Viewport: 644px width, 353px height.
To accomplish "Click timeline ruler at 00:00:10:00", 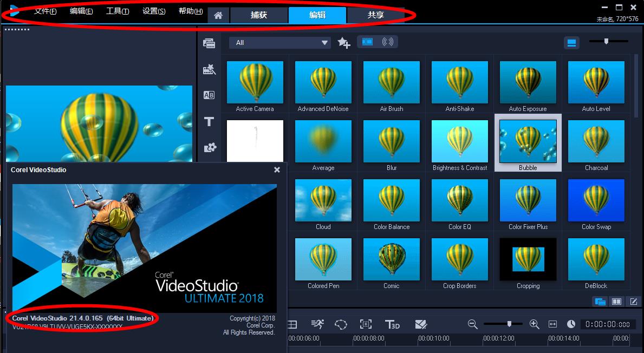I will [434, 338].
